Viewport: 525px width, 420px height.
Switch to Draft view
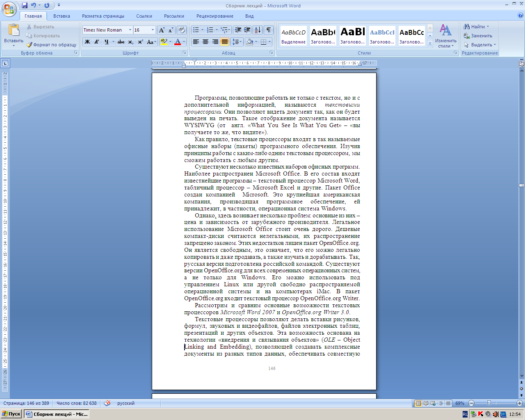(x=448, y=403)
